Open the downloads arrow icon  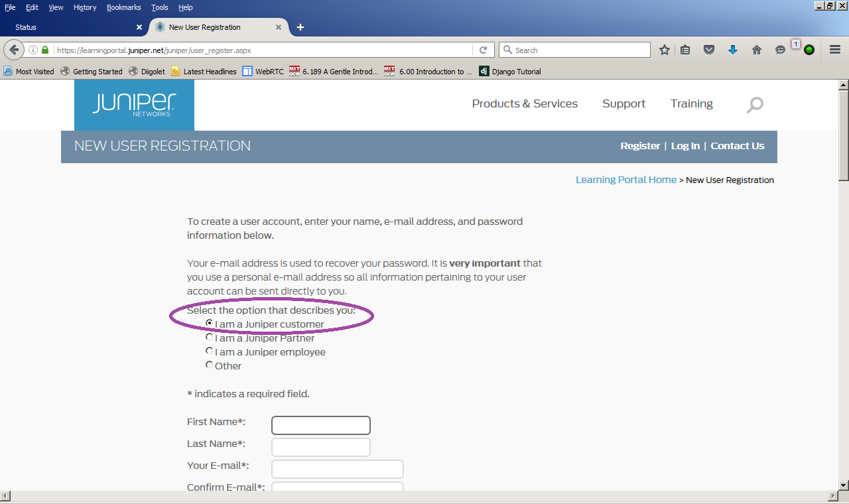(733, 50)
